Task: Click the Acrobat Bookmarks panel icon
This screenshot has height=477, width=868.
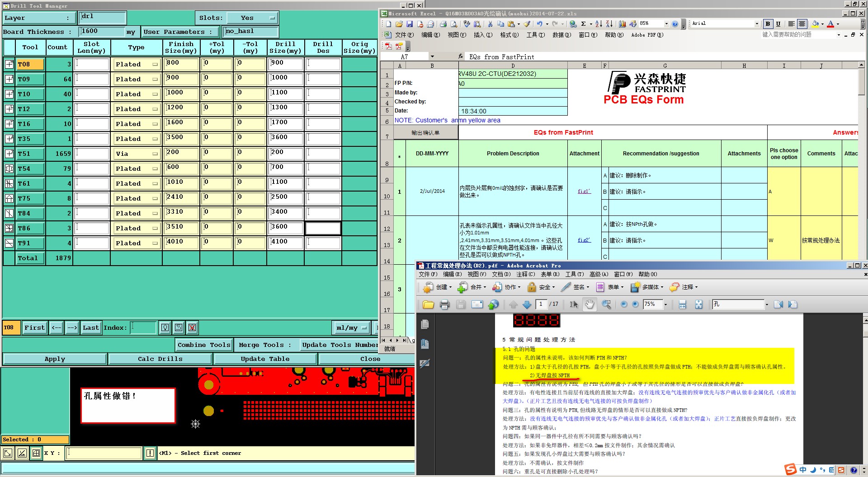Action: pos(425,344)
